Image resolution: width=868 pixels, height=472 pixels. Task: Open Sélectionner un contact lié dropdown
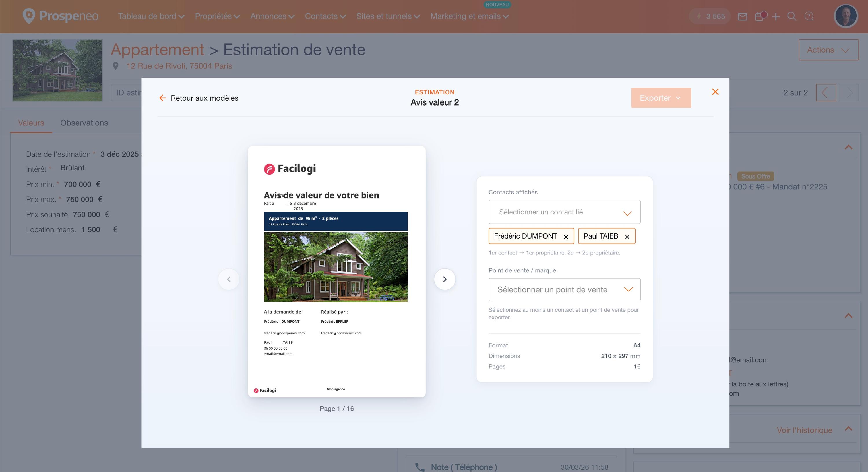coord(564,212)
